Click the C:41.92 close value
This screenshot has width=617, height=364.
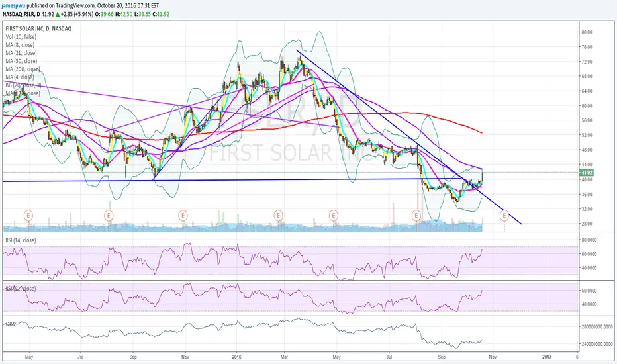pyautogui.click(x=161, y=14)
